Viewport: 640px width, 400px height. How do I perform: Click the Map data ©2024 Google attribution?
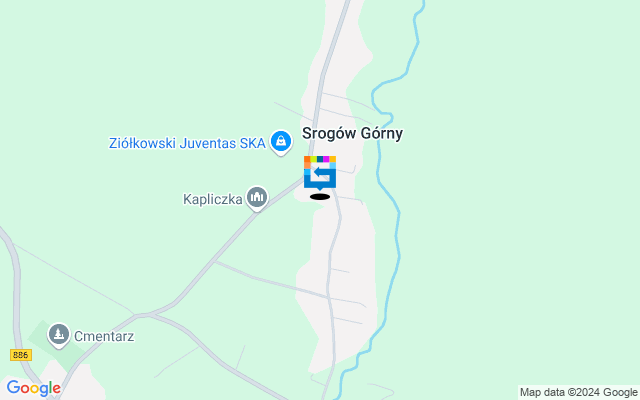pos(578,393)
